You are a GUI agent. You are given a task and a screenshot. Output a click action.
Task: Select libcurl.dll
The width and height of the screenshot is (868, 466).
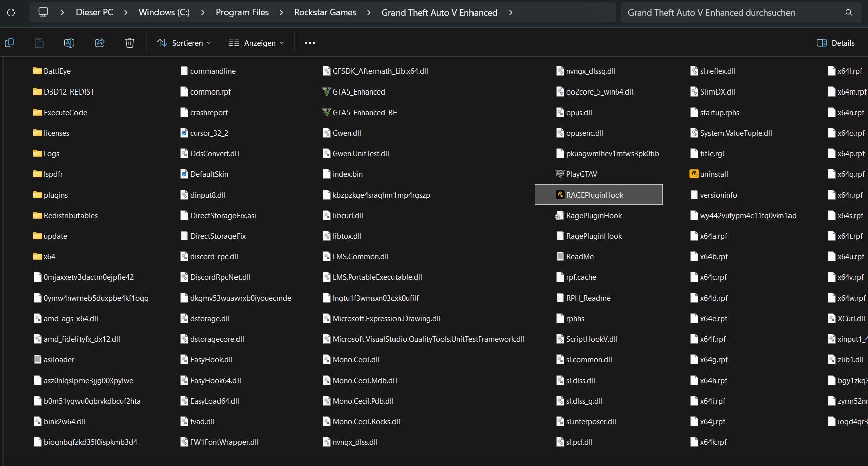[x=343, y=215]
